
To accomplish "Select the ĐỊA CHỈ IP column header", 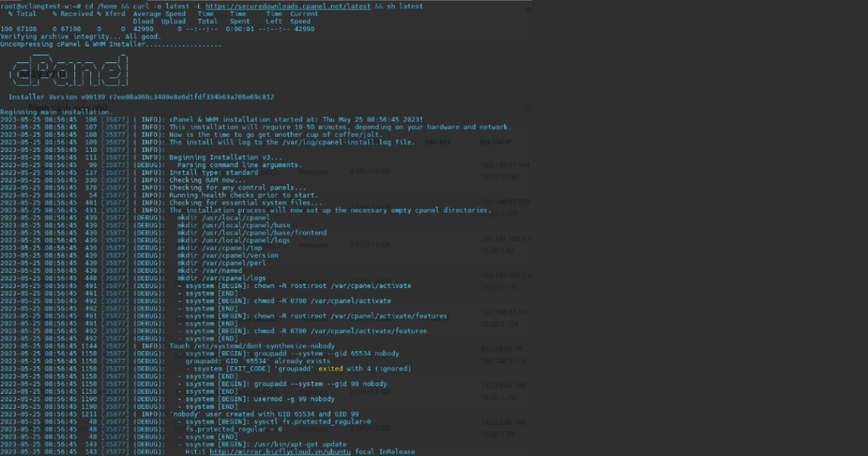I will tap(495, 143).
